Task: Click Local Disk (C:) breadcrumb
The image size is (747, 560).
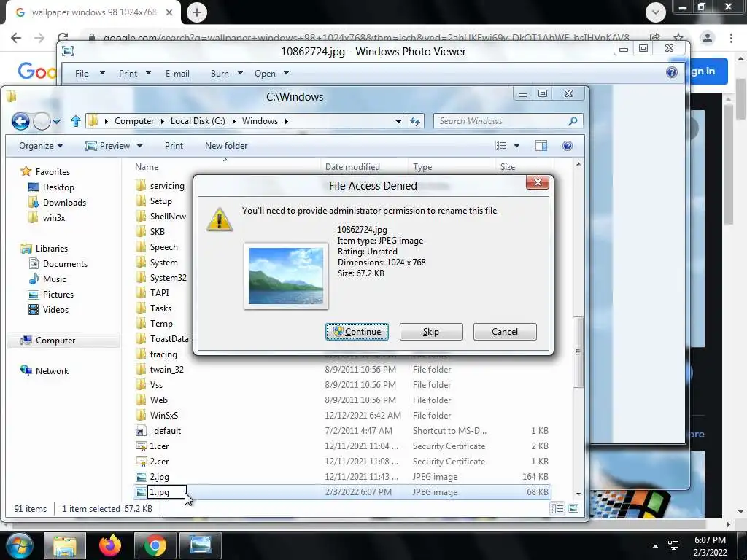Action: [198, 121]
